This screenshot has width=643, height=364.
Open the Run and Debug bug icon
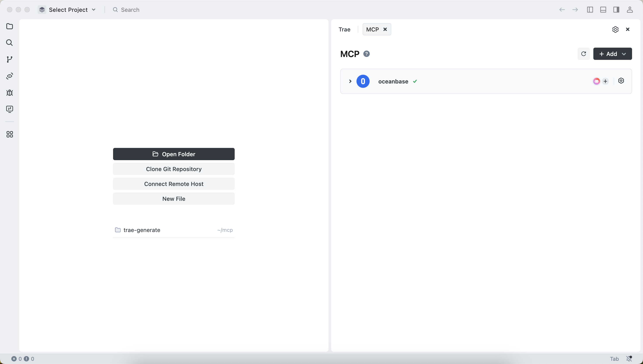pyautogui.click(x=9, y=92)
